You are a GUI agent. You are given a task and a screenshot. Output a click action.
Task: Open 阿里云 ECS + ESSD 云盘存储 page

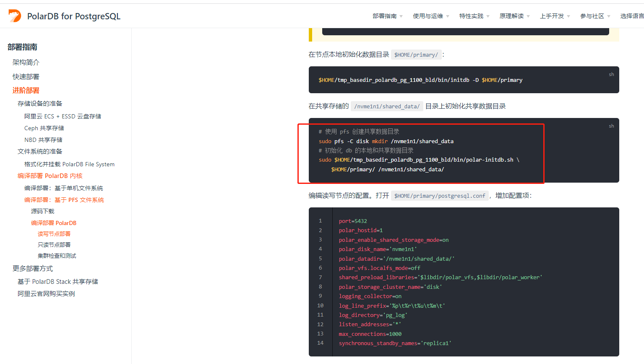click(x=63, y=116)
